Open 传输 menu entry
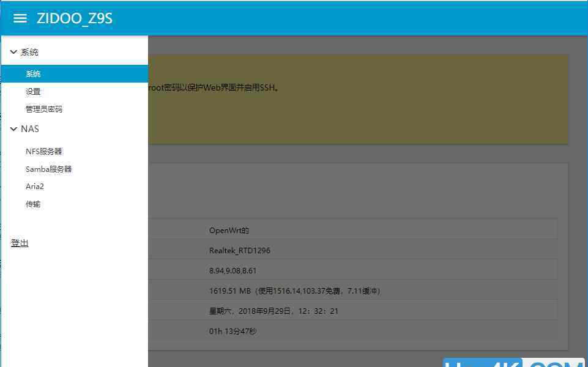Viewport: 588px width, 367px height. (33, 204)
